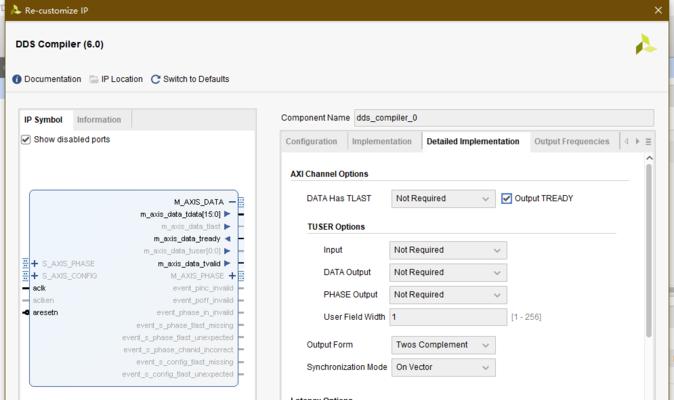Click the IP Location folder icon
Screen dimensions: 674x400
[94, 79]
